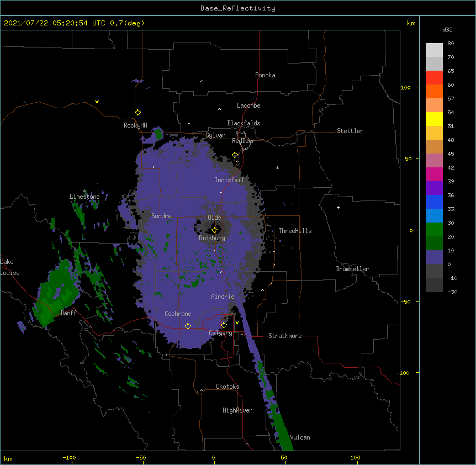Click the RedDeer label
The image size is (476, 465).
click(243, 141)
